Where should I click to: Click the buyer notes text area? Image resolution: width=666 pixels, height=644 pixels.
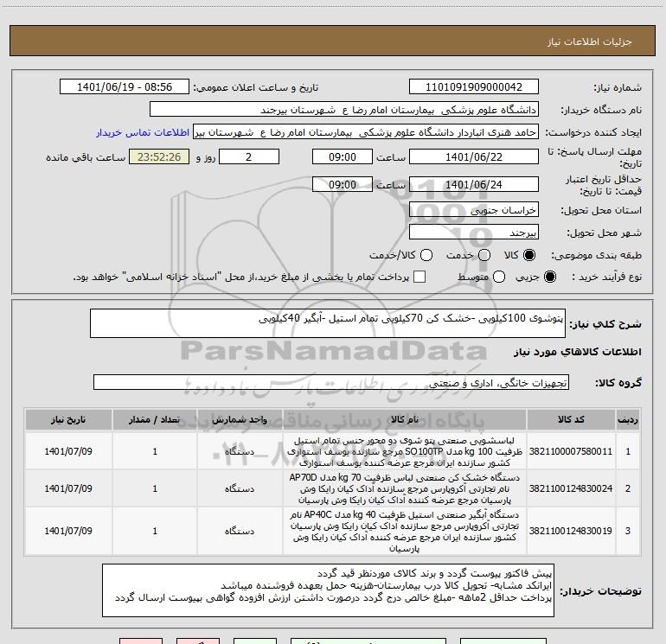(328, 590)
